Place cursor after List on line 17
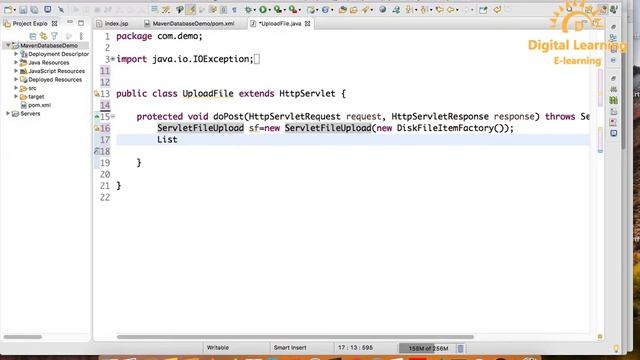The height and width of the screenshot is (360, 640). tap(178, 140)
